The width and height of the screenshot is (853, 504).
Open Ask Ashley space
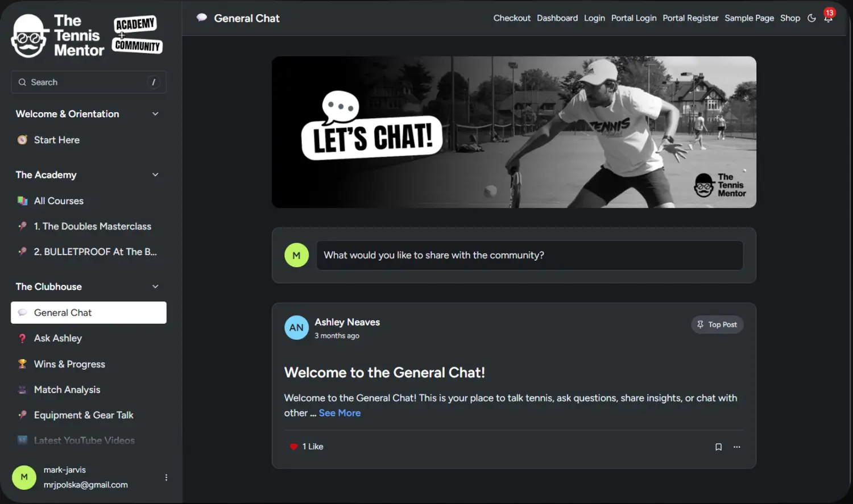pos(89,338)
